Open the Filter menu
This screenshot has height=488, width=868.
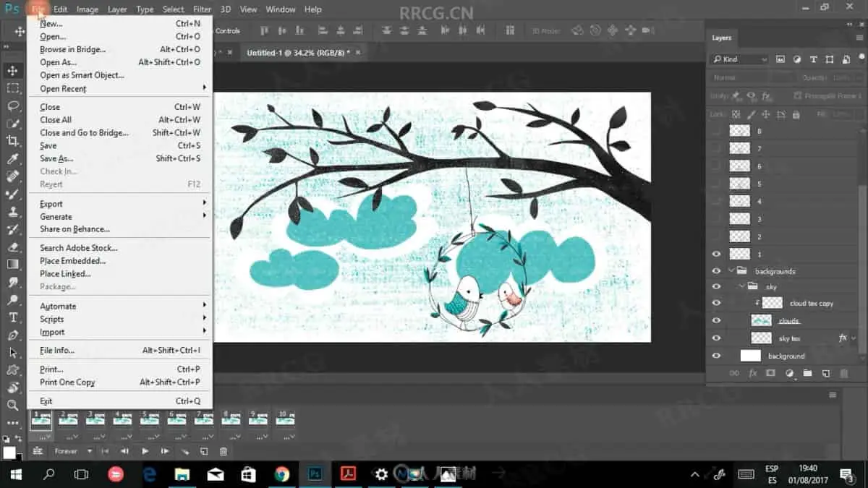[202, 9]
